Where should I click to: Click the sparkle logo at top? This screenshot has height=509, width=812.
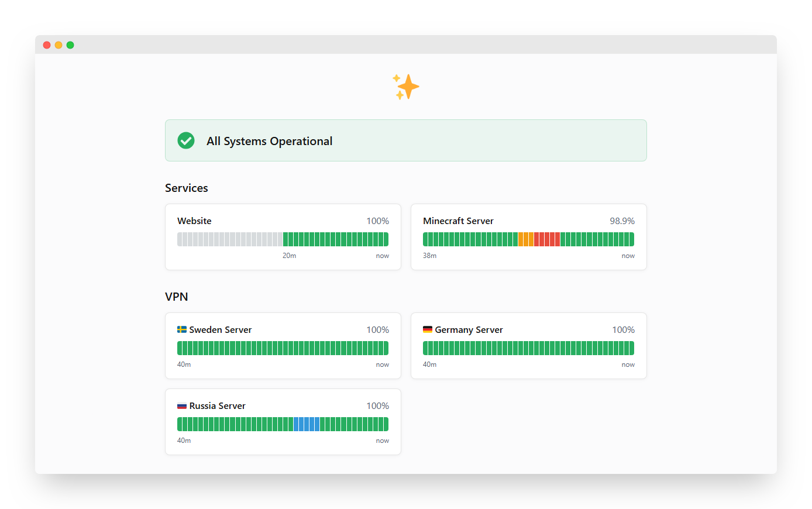pos(406,87)
